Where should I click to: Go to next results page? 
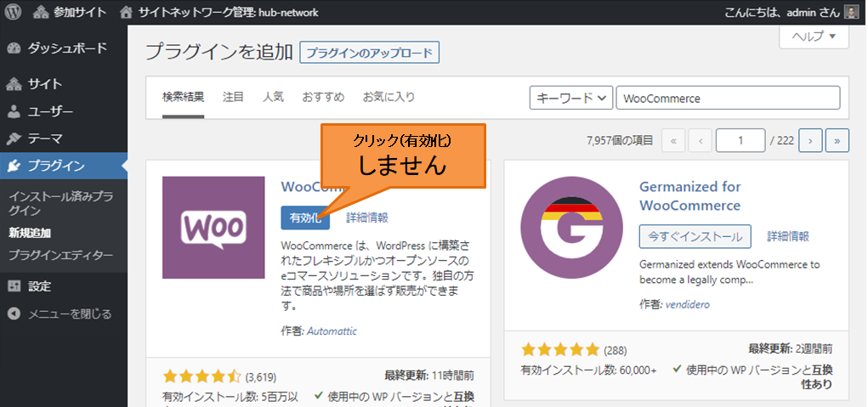[810, 140]
